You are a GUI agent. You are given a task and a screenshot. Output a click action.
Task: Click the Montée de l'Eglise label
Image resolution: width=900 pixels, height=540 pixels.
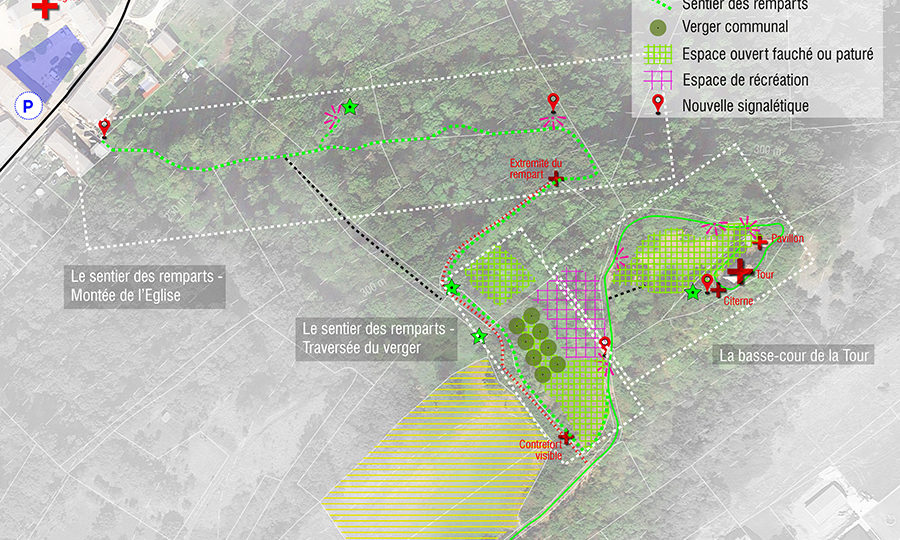(144, 285)
